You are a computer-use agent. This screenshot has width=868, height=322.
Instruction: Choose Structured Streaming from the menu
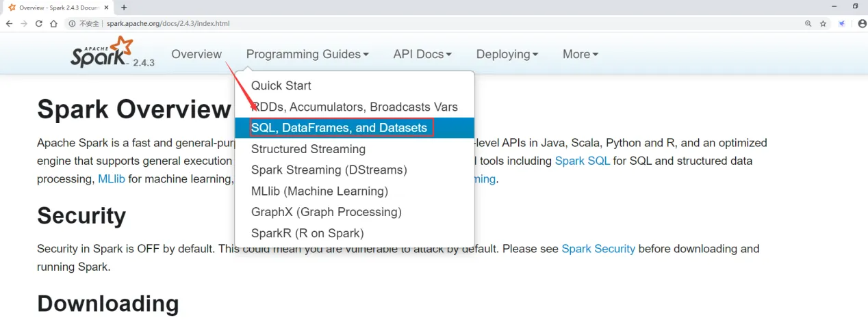(x=308, y=149)
